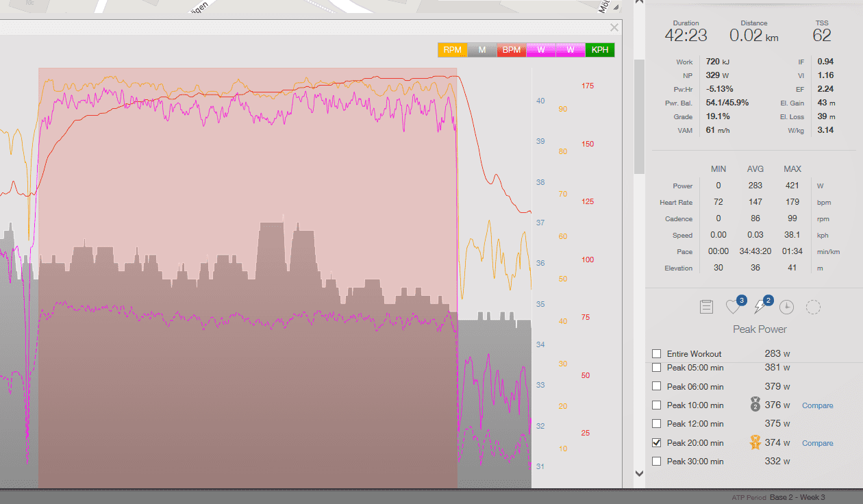Hide the BPM heart rate series

[511, 50]
